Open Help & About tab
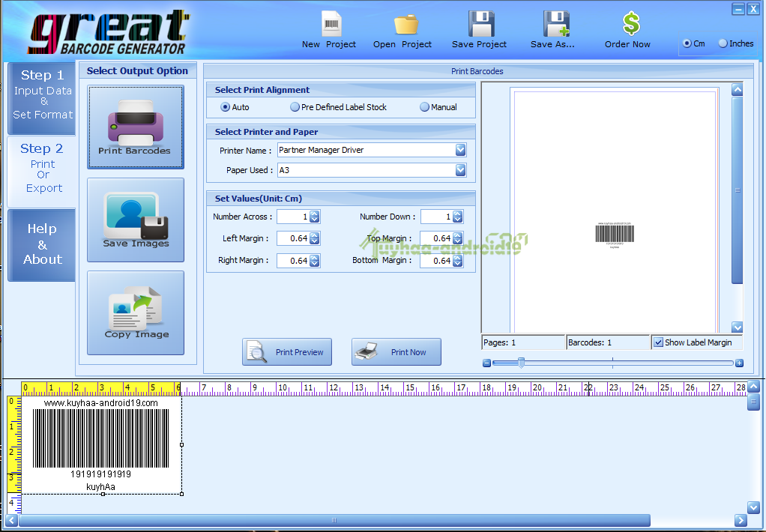Viewport: 766px width, 532px height. click(x=42, y=245)
